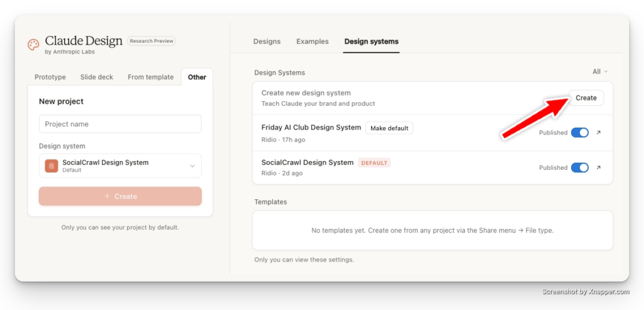The image size is (644, 310).
Task: Click the salmon Create project button
Action: tap(120, 196)
